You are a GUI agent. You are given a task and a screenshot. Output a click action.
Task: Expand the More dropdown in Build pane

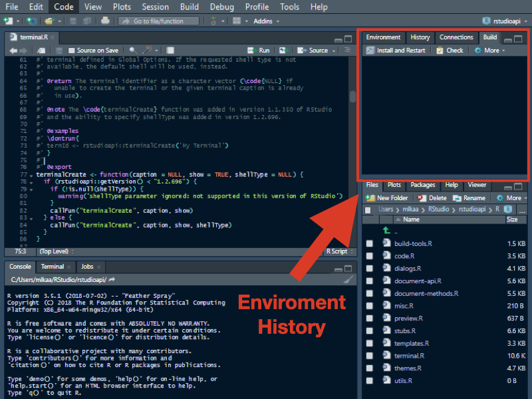(x=489, y=51)
